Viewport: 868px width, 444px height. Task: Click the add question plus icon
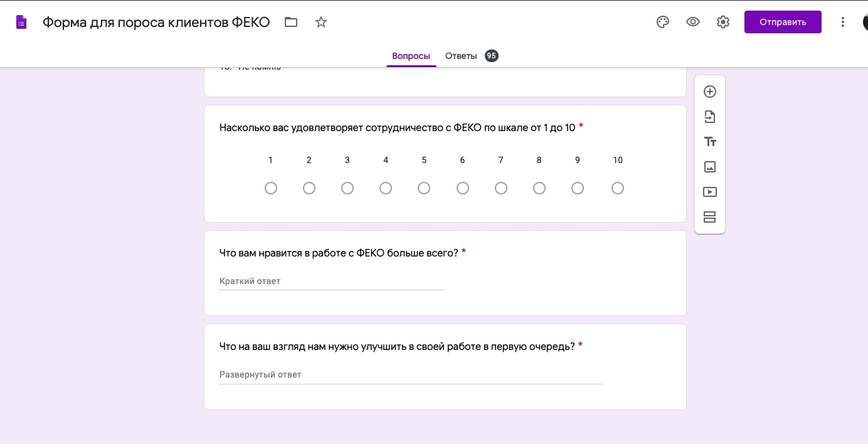click(710, 92)
